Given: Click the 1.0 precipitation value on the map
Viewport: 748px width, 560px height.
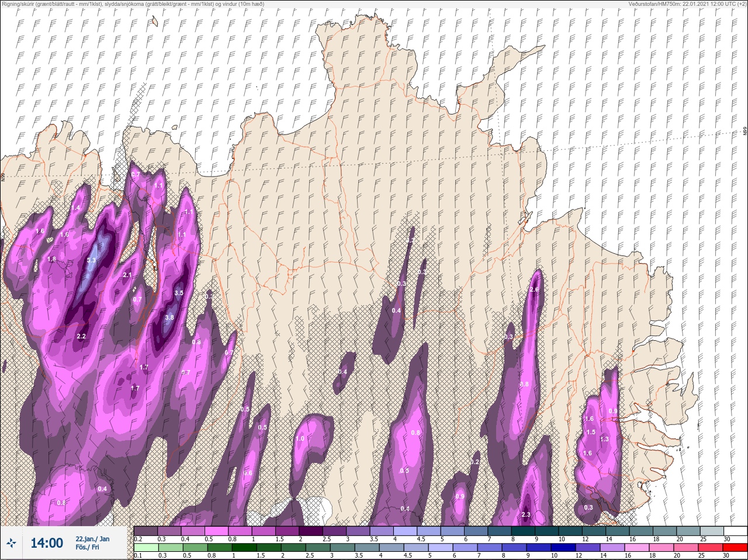Looking at the screenshot, I should tap(300, 438).
